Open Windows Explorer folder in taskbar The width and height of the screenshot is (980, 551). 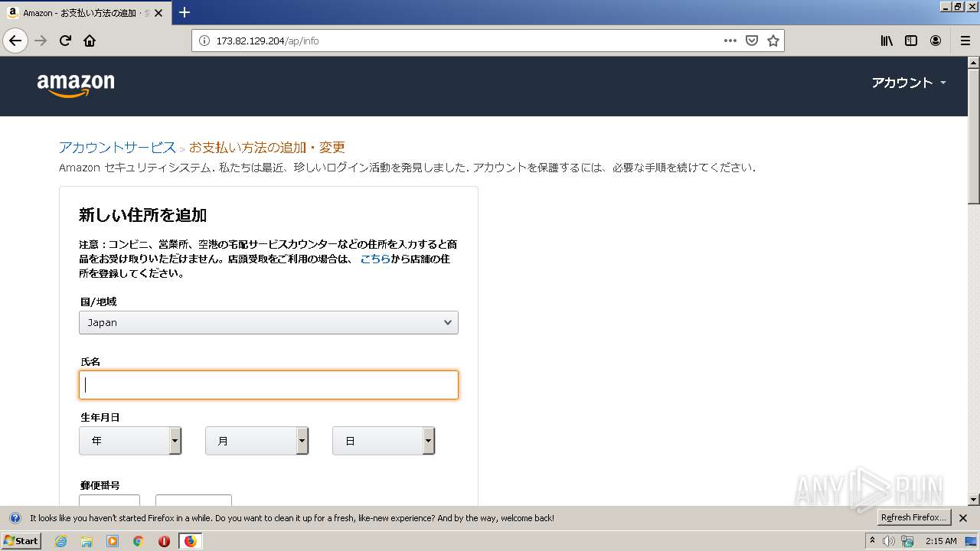pos(87,541)
